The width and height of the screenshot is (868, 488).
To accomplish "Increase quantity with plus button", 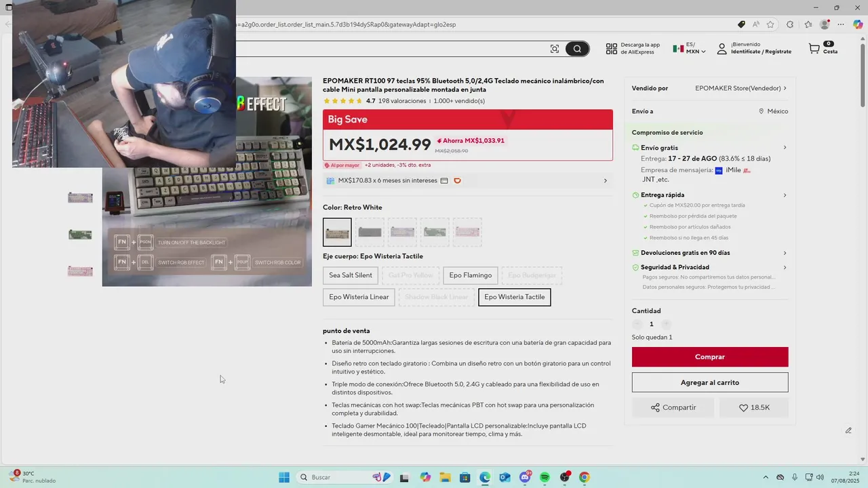I will click(x=666, y=324).
